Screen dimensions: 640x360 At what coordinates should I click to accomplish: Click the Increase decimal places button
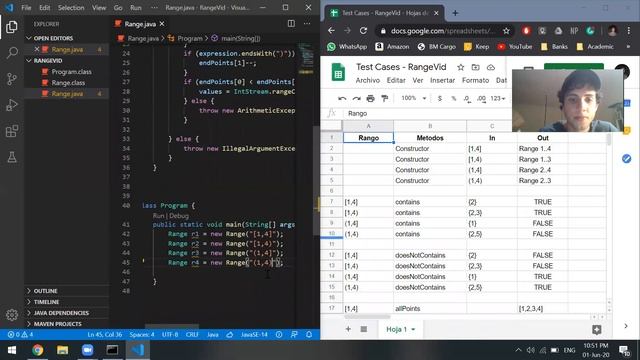(481, 98)
